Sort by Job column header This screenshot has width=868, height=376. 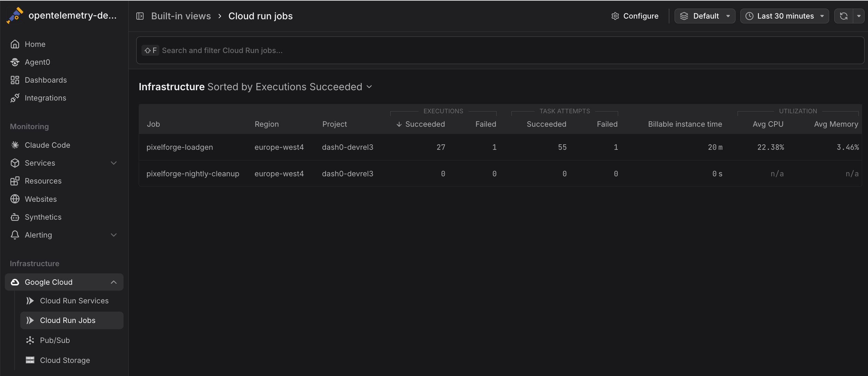click(x=154, y=124)
